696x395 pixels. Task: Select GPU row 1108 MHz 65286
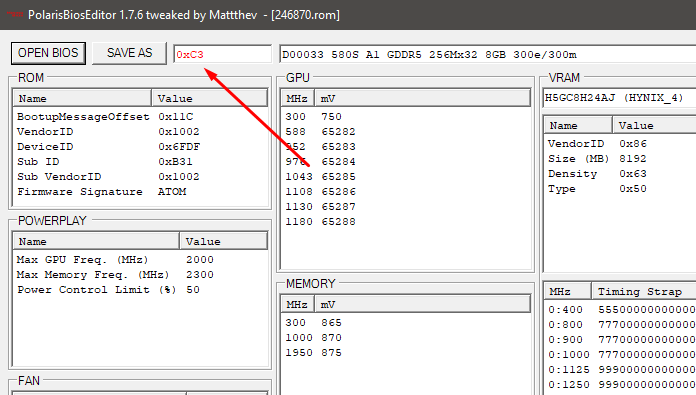[x=406, y=192]
